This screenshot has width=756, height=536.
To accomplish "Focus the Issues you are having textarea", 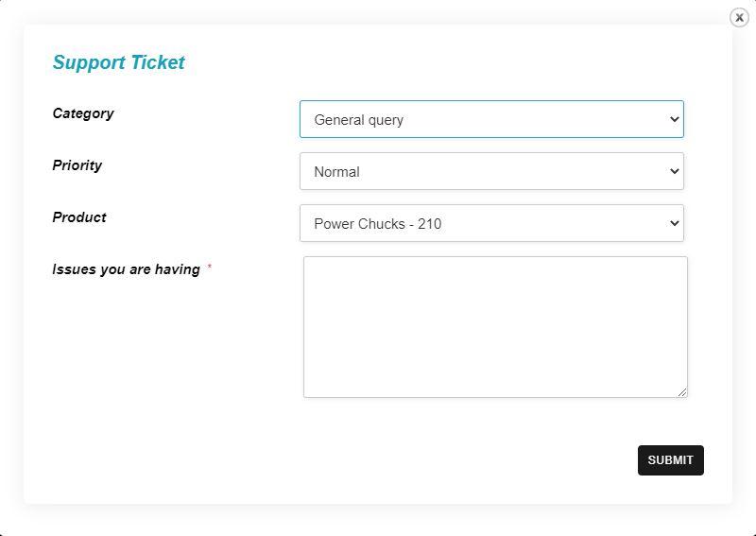I will pyautogui.click(x=495, y=327).
